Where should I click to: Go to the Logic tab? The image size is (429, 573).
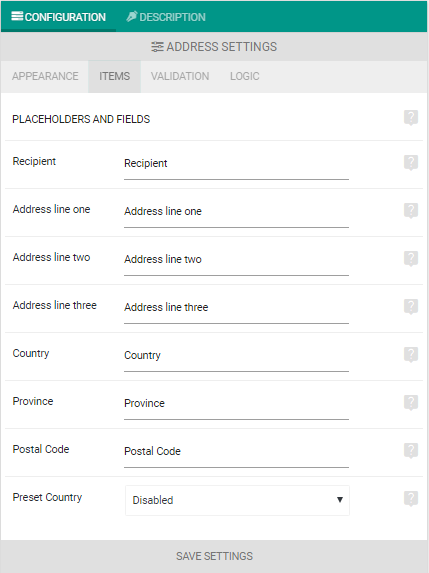click(x=244, y=76)
